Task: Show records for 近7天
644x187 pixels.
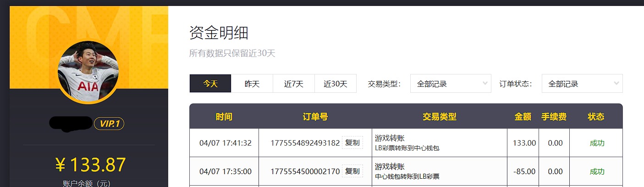Action: [x=294, y=84]
